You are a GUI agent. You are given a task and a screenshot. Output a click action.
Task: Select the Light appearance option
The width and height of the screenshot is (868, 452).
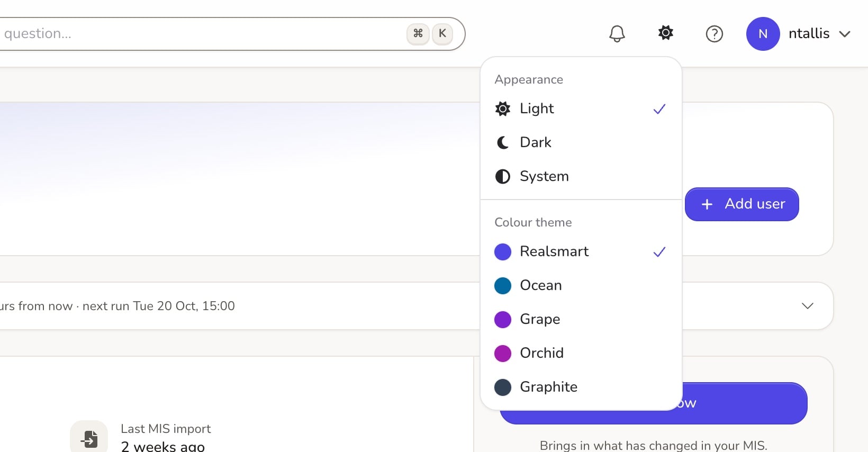tap(581, 109)
